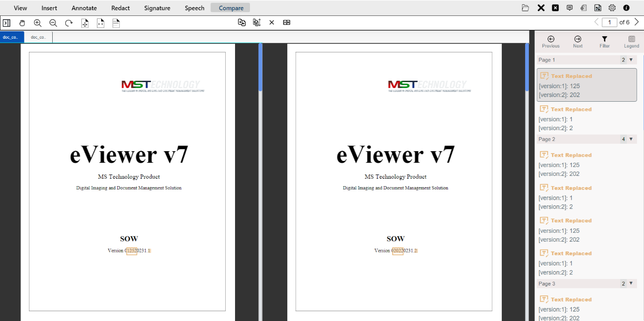Open the Annotate menu
Screen dimensions: 644x321
(x=84, y=8)
